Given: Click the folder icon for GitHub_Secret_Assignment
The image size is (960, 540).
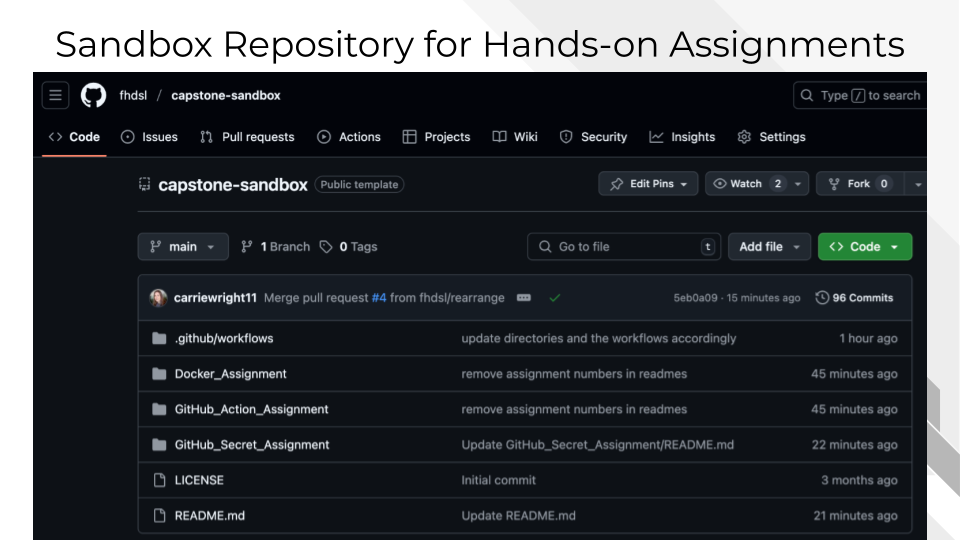Looking at the screenshot, I should coord(159,445).
